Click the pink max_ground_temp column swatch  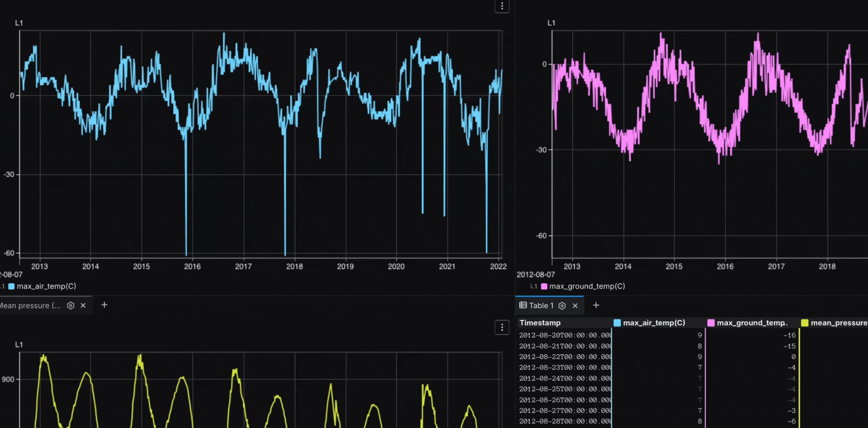pos(711,323)
